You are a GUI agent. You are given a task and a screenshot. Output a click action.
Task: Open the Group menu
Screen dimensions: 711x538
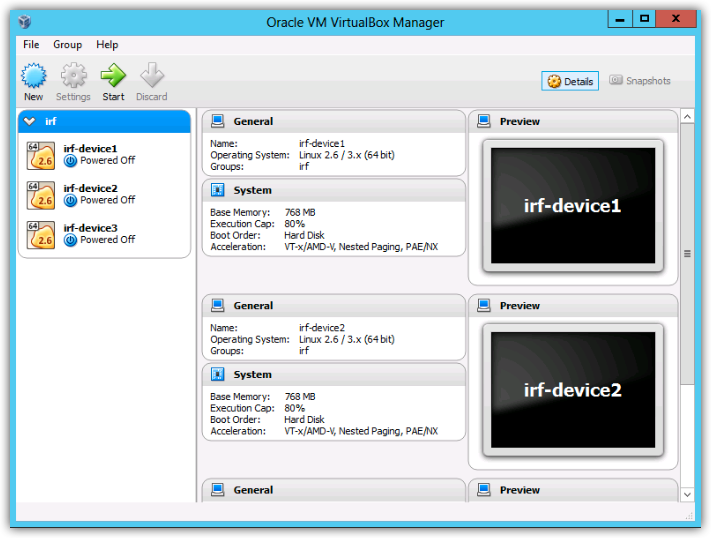point(68,44)
